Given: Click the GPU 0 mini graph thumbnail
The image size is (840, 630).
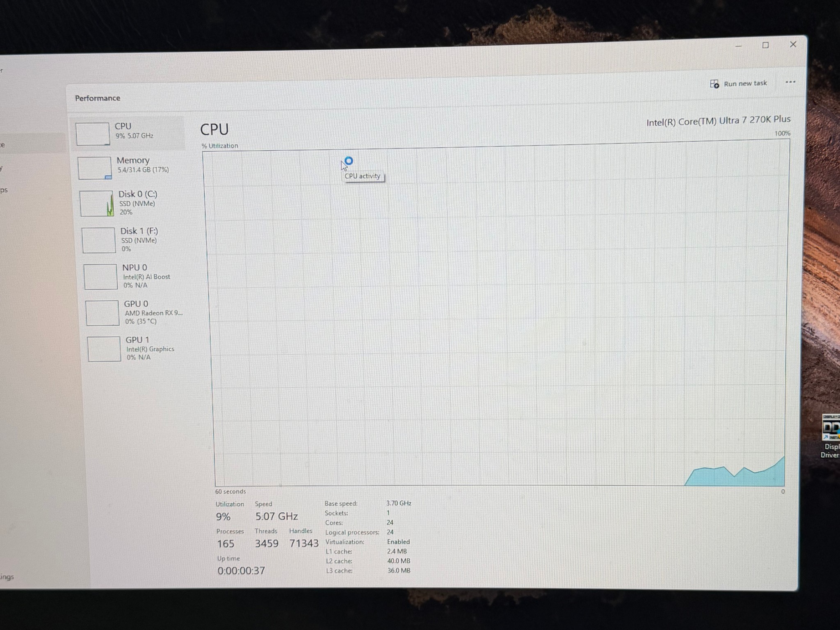Looking at the screenshot, I should (102, 313).
